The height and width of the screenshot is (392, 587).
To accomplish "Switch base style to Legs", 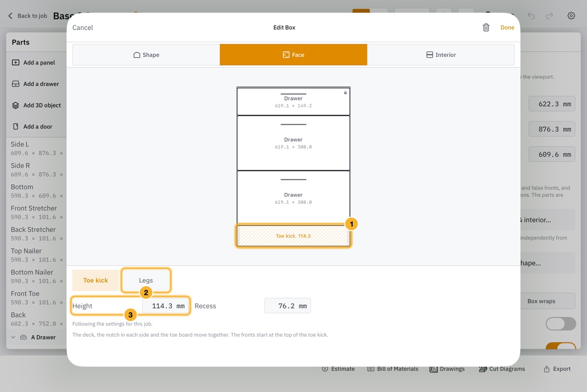I will (x=146, y=280).
